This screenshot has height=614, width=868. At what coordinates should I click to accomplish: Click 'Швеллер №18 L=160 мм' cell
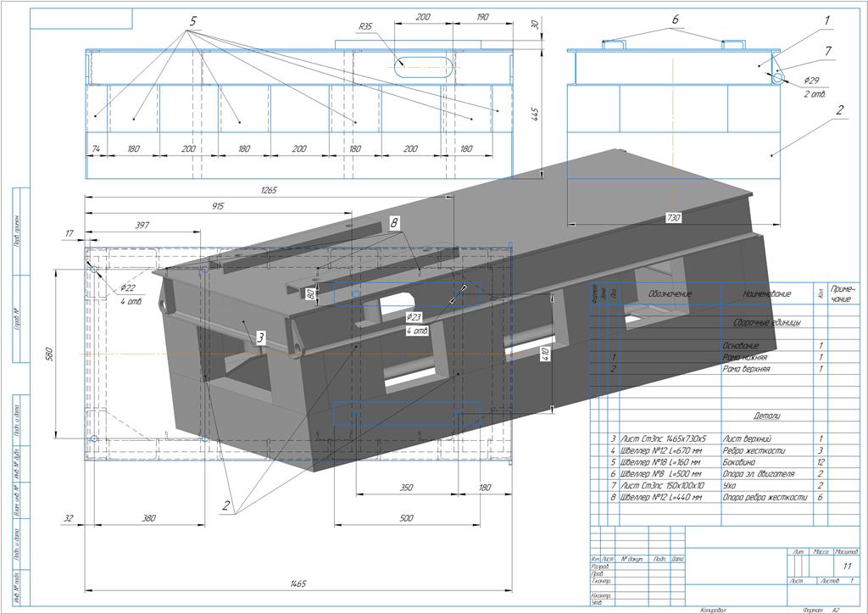(660, 462)
